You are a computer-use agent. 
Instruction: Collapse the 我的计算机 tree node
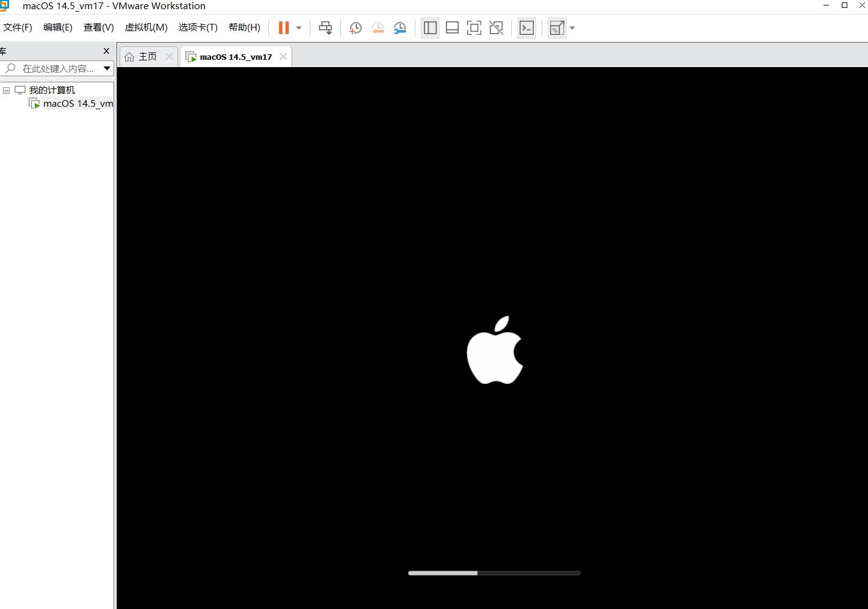point(6,90)
